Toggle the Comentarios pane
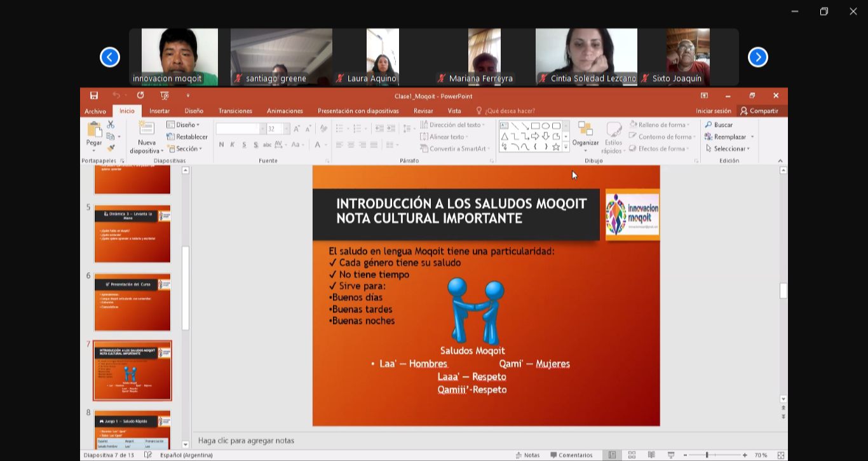868x461 pixels. tap(571, 455)
